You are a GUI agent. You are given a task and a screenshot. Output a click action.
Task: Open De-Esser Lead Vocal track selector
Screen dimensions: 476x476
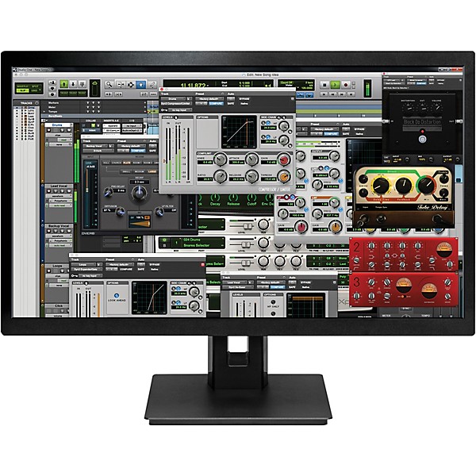(x=236, y=282)
